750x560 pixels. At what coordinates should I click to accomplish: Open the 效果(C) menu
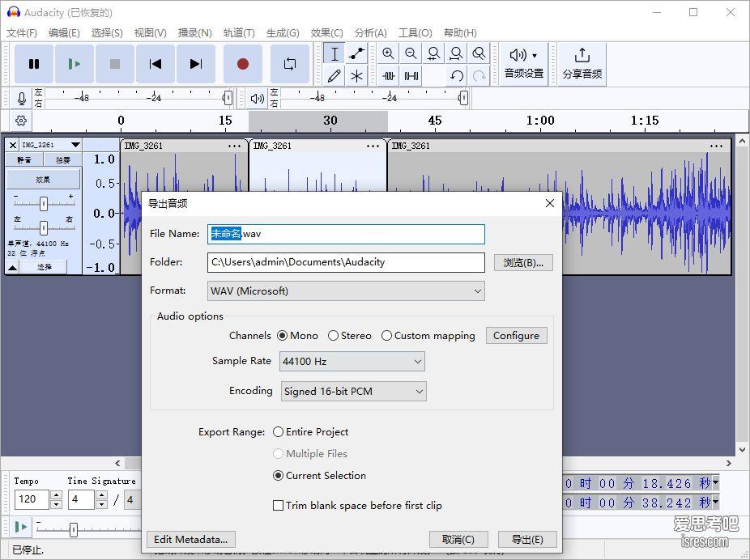(x=326, y=33)
